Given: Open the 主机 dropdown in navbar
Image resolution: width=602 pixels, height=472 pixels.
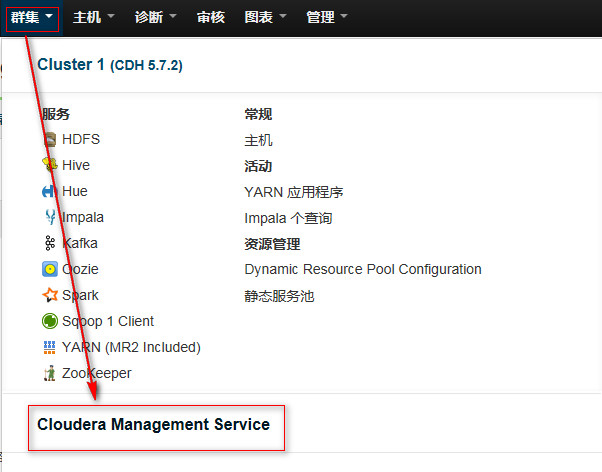Looking at the screenshot, I should tap(94, 17).
